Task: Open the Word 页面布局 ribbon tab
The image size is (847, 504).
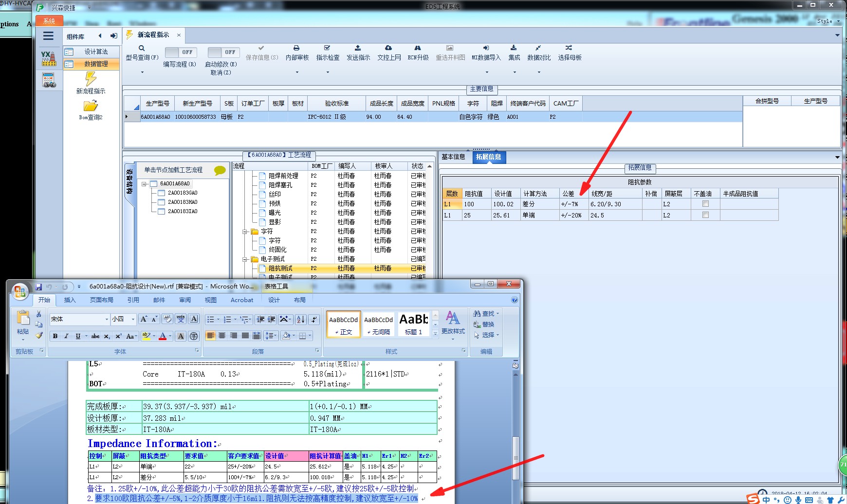Action: tap(101, 300)
